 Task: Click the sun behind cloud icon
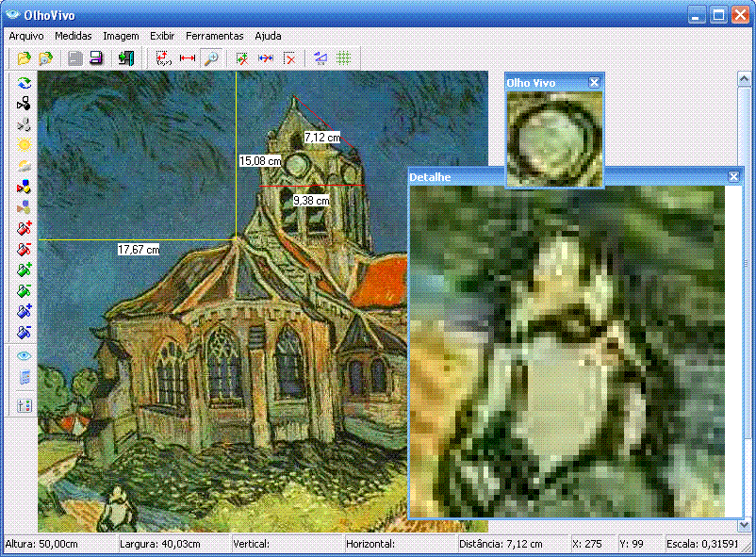coord(25,166)
